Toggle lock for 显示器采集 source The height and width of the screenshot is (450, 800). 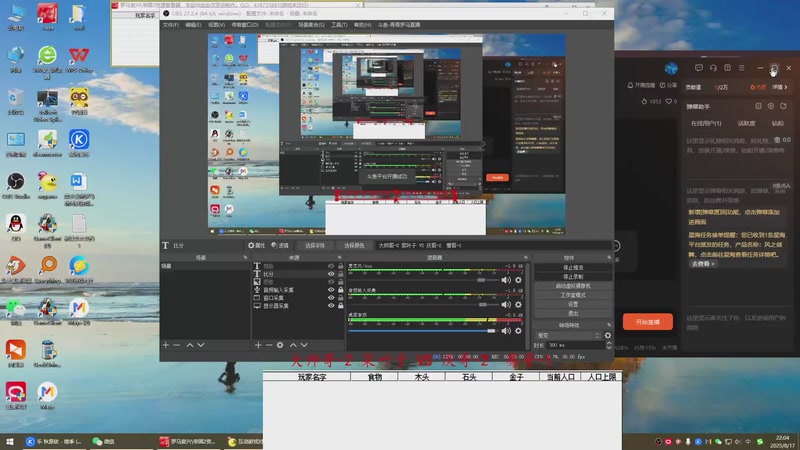point(341,306)
